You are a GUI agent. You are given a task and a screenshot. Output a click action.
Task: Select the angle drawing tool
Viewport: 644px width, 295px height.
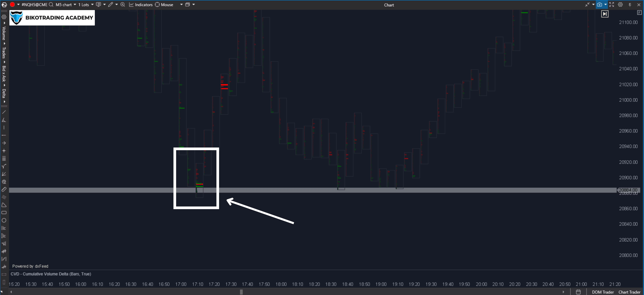pyautogui.click(x=4, y=120)
